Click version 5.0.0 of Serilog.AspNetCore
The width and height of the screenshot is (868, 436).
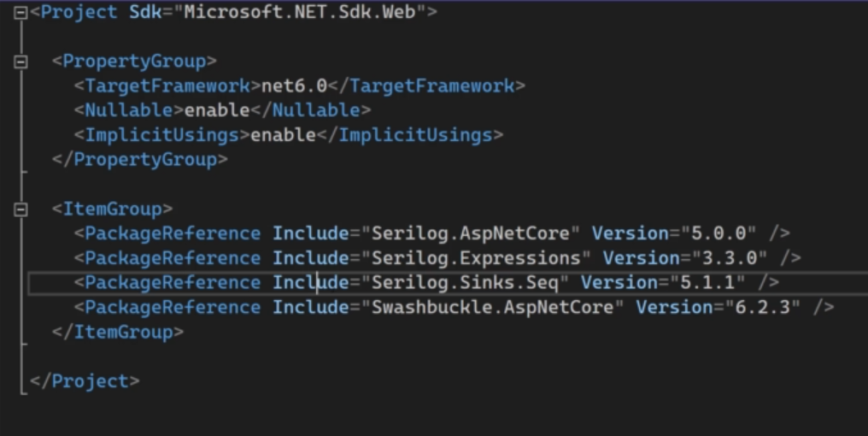(x=718, y=233)
